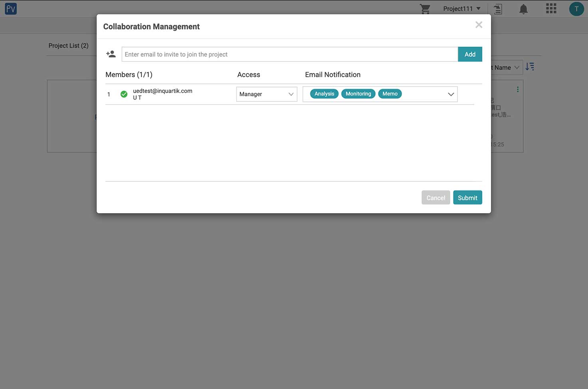Toggle the sort order icon
Viewport: 588px width, 389px height.
pos(530,67)
